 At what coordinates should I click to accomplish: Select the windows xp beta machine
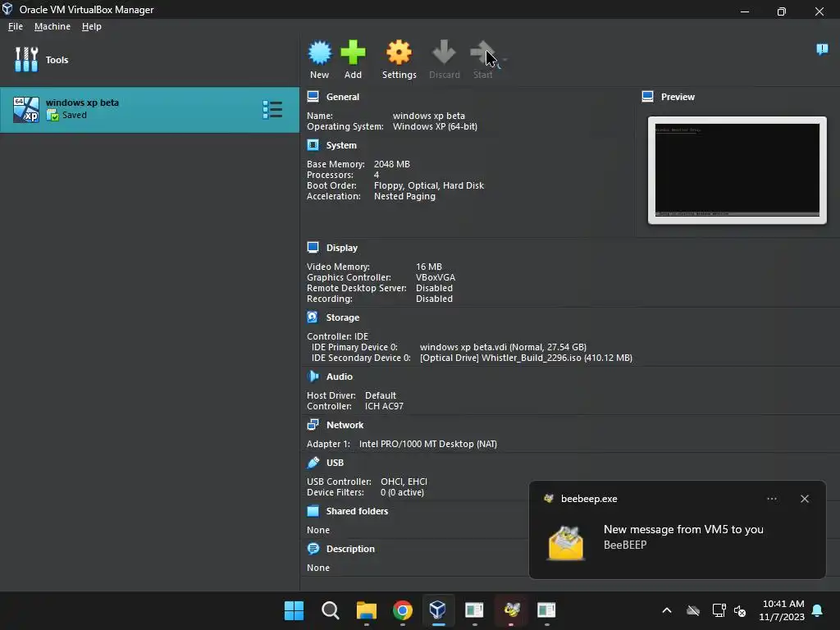click(149, 110)
